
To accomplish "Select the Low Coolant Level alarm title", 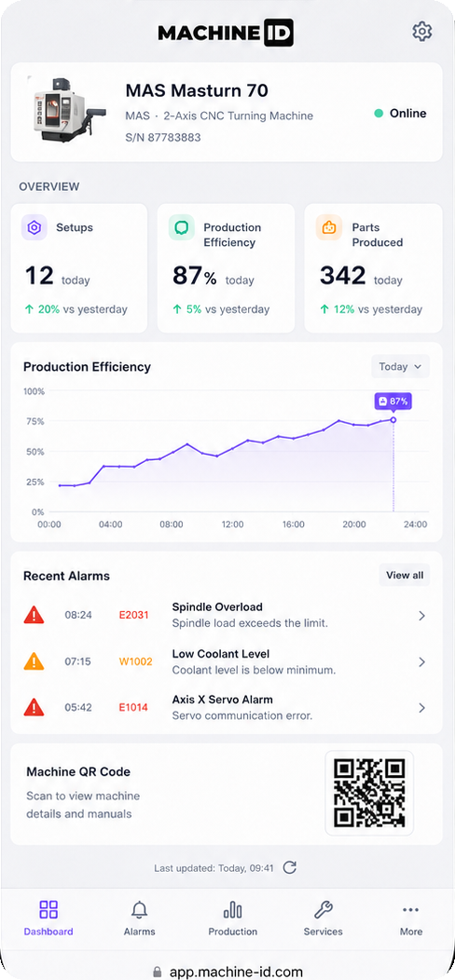I will (x=221, y=654).
